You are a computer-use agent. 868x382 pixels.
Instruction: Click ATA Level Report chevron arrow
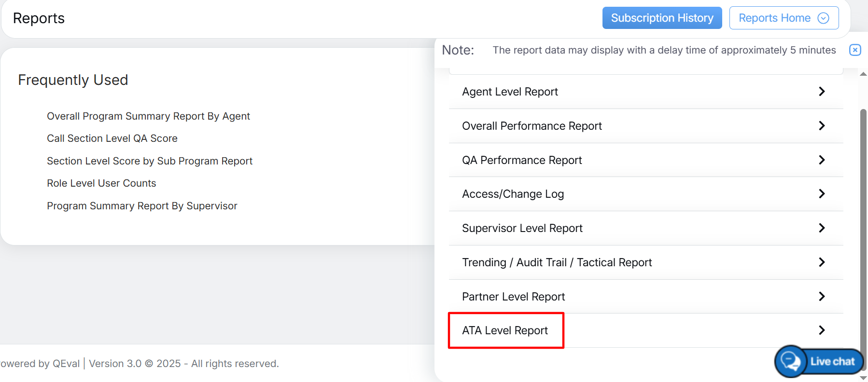coord(822,330)
